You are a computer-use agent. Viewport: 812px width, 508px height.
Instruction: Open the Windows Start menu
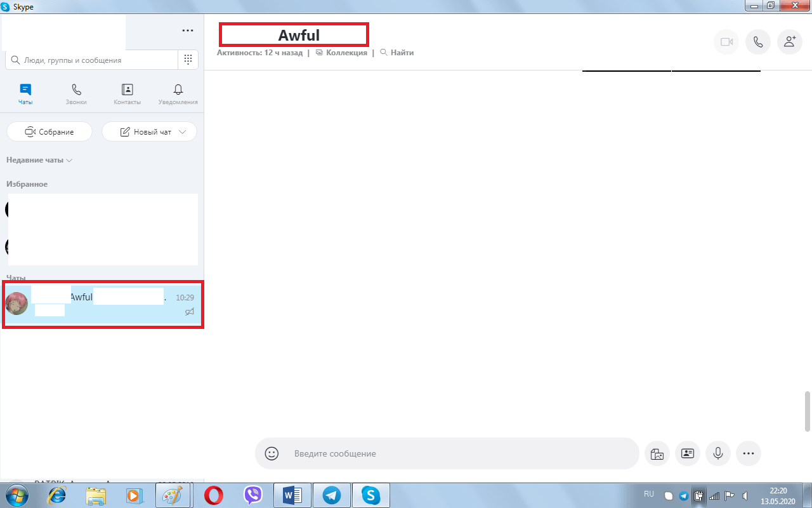17,495
